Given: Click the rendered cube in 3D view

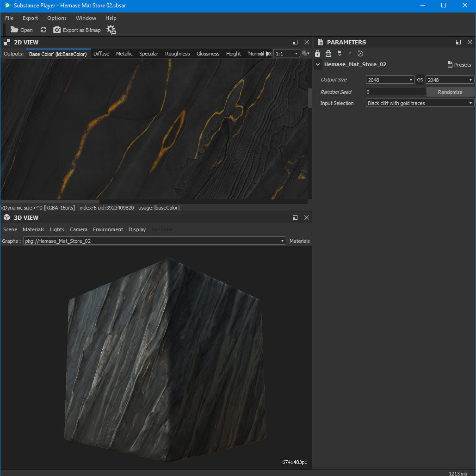Looking at the screenshot, I should click(166, 360).
